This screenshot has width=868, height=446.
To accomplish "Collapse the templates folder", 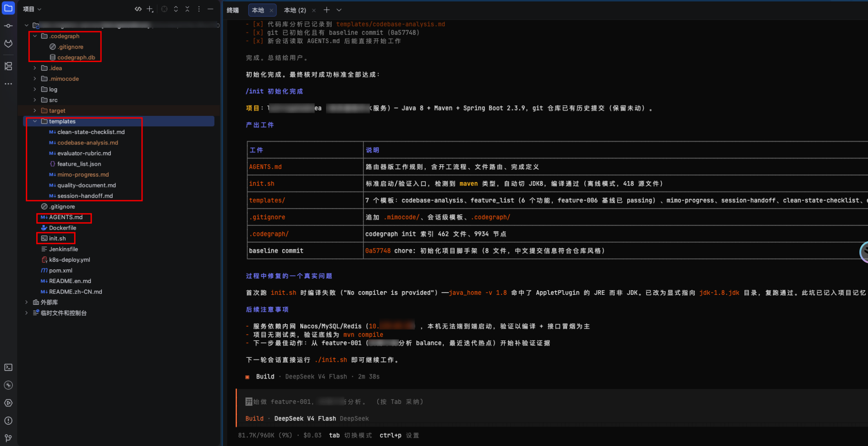I will (x=35, y=121).
